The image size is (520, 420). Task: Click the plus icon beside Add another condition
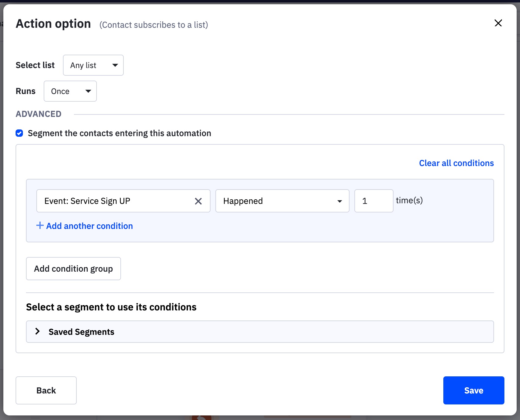click(40, 225)
